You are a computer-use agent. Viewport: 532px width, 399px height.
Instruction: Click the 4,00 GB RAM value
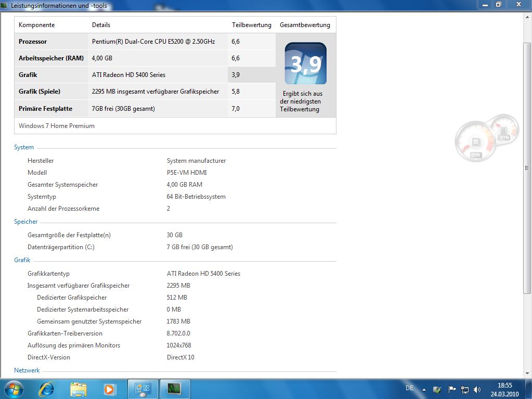184,185
